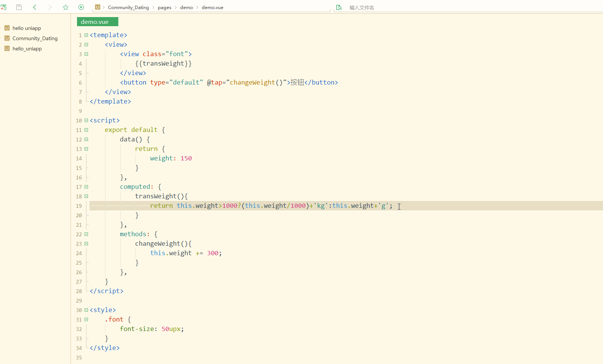Select the hello uniapp project
The image size is (603, 364).
pos(27,28)
